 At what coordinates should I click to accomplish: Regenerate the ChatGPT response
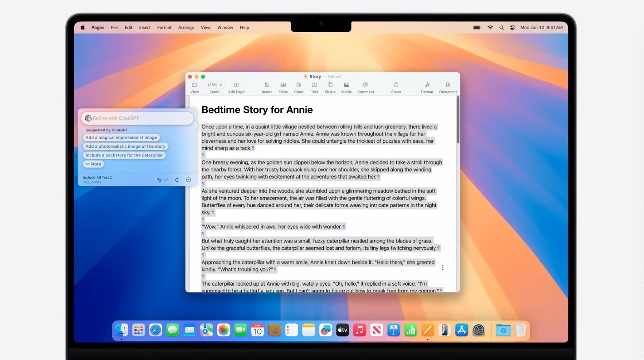pos(177,180)
